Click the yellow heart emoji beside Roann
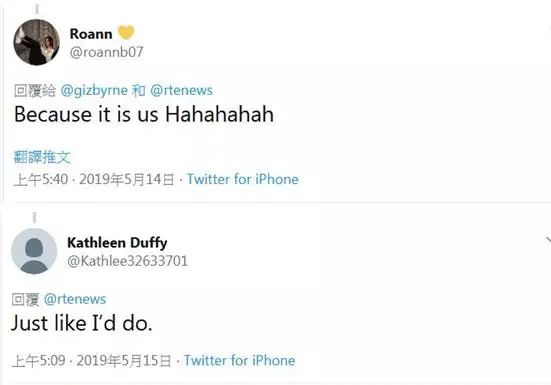This screenshot has height=385, width=551. click(126, 33)
